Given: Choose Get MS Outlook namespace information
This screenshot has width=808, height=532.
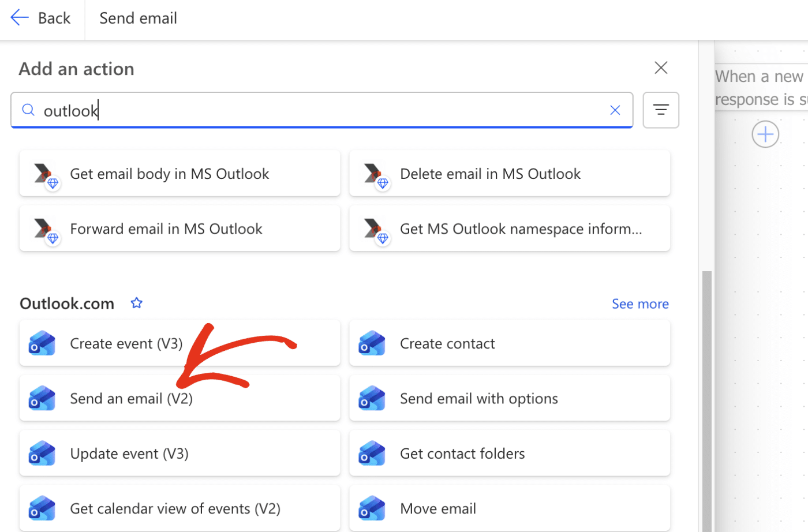Looking at the screenshot, I should 510,228.
